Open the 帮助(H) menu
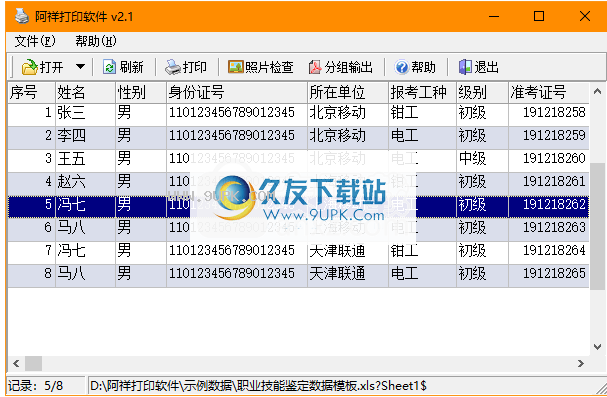 point(96,41)
